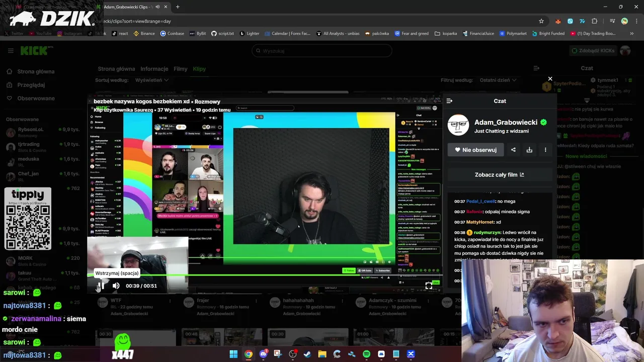Image resolution: width=644 pixels, height=362 pixels.
Task: Mute the Adam_Grabowiecki Clips browser tab
Action: [x=157, y=7]
